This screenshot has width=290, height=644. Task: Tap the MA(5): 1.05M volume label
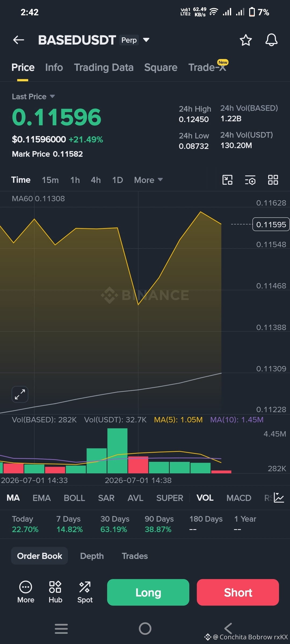[x=178, y=420]
